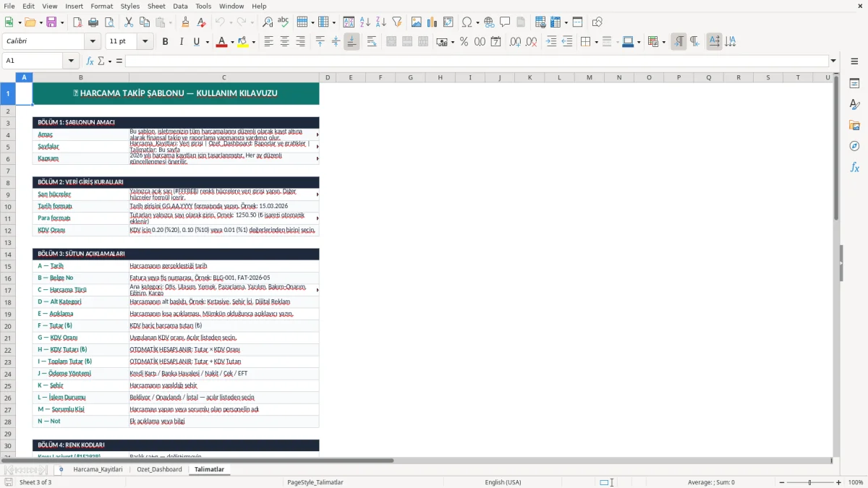Open the sidebar Properties deck

(x=854, y=83)
